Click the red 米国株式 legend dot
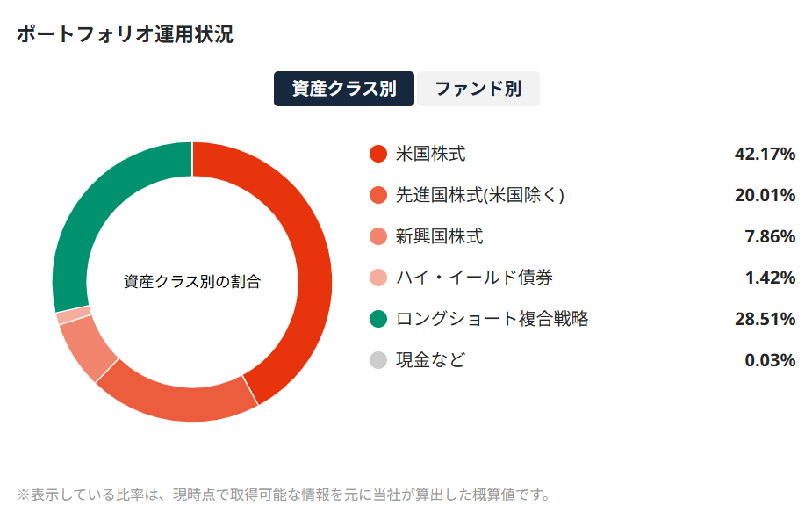Viewport: 812px width, 513px height. pos(377,154)
